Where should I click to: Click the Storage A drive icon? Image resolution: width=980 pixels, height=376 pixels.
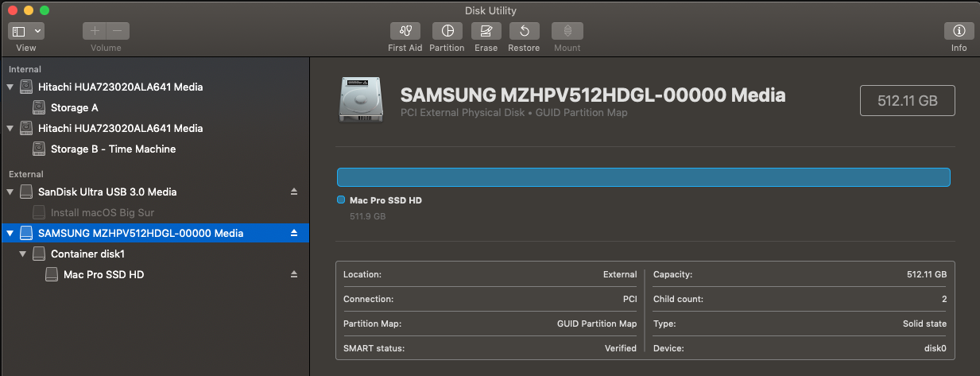39,107
